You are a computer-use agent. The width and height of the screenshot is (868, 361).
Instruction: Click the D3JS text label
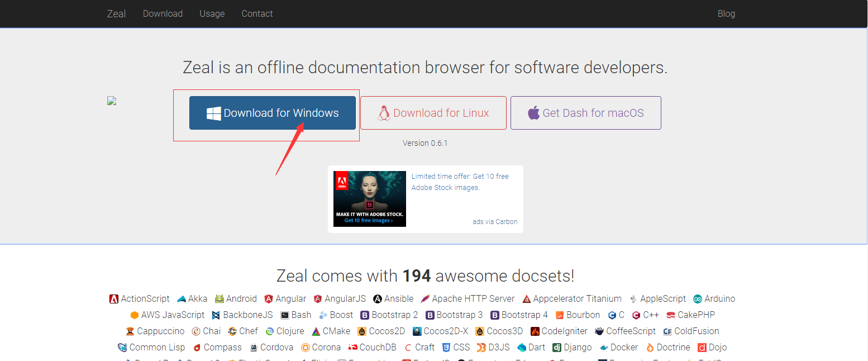point(499,348)
